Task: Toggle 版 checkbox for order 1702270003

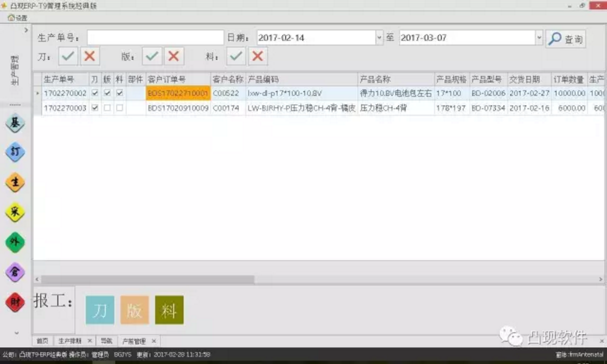Action: (107, 108)
